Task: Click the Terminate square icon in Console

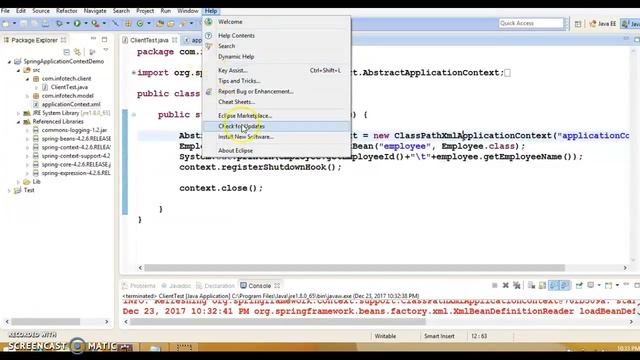Action: 495,285
